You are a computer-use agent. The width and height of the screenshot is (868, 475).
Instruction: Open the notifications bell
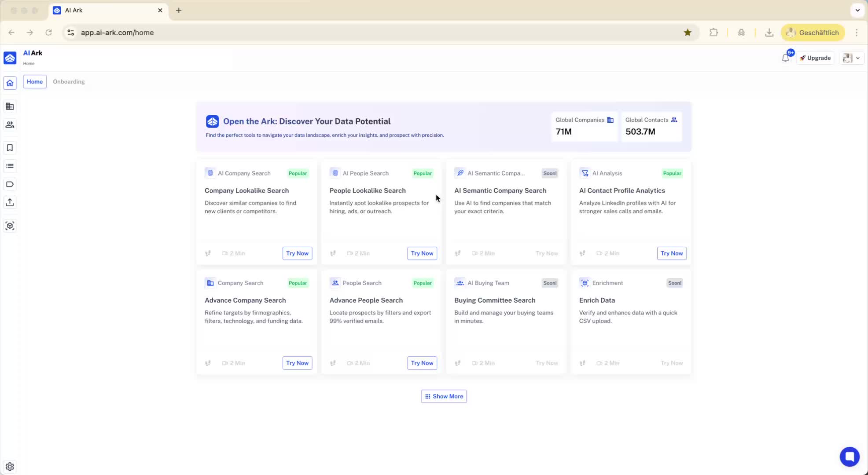pos(785,58)
